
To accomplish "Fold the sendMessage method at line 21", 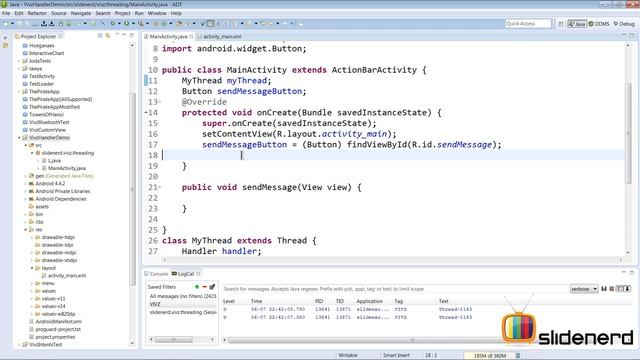I will pos(160,187).
